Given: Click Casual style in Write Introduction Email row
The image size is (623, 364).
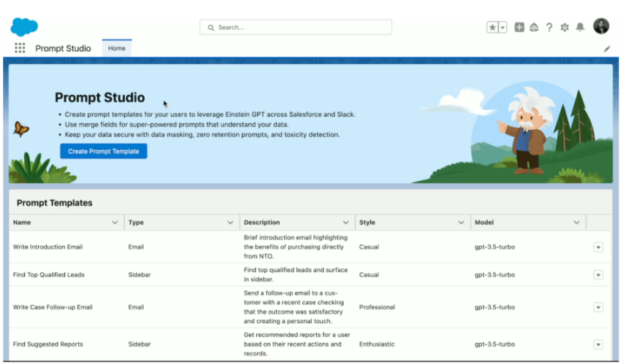Looking at the screenshot, I should [x=369, y=247].
